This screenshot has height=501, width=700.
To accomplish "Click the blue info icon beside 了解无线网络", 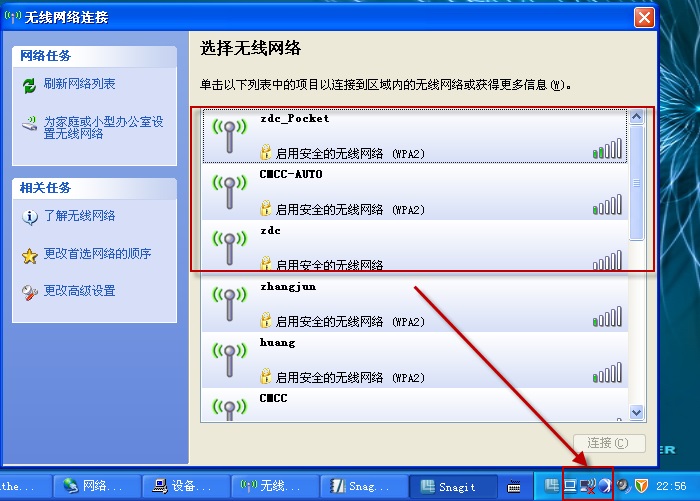I will pos(29,217).
